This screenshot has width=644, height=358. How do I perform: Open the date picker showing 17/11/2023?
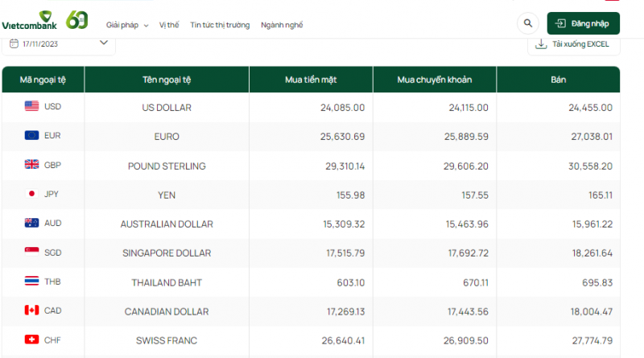coord(58,43)
